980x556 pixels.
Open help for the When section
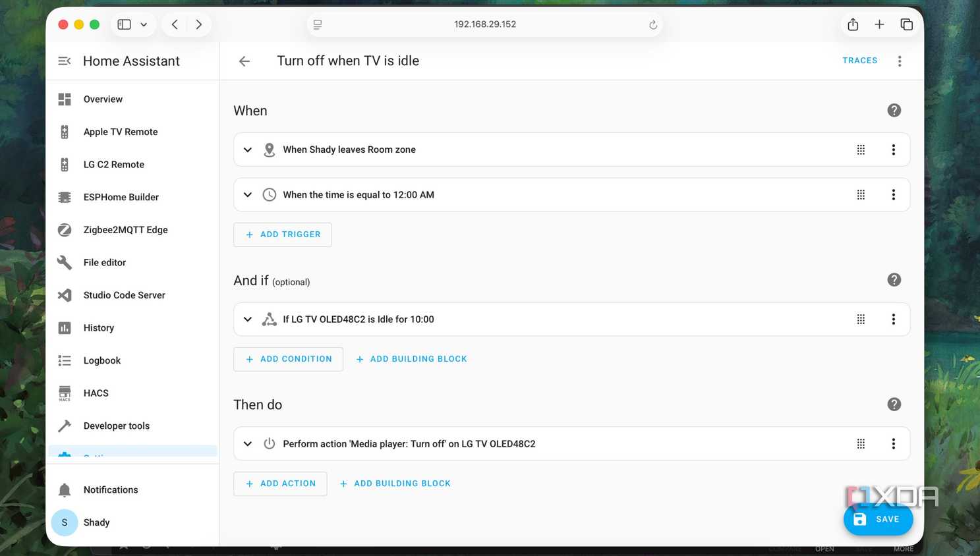coord(894,111)
